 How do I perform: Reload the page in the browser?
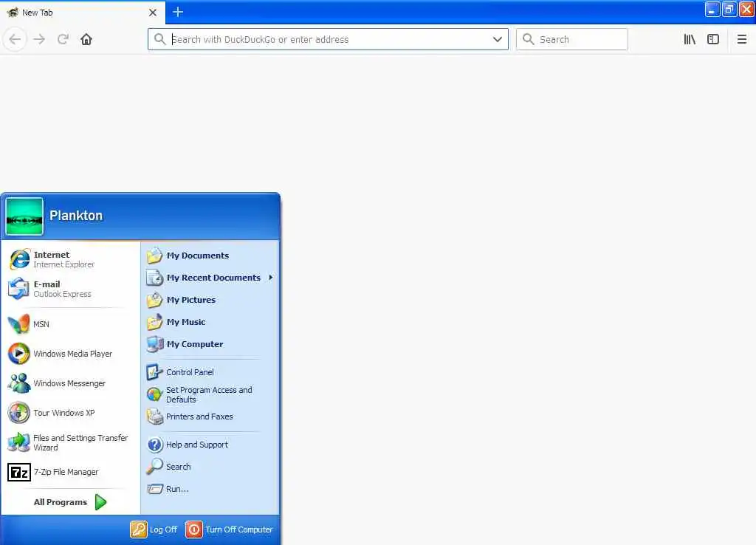[63, 39]
